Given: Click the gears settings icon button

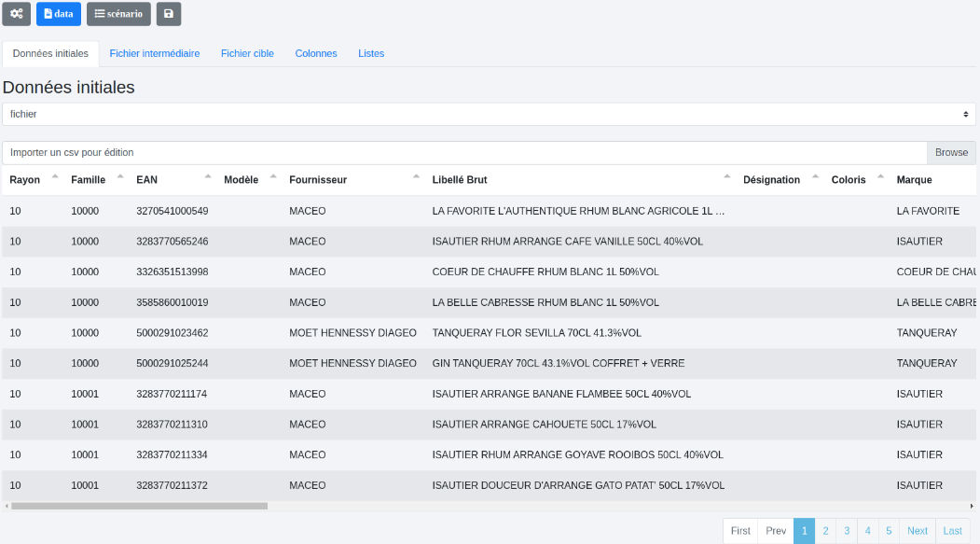Looking at the screenshot, I should pos(17,14).
